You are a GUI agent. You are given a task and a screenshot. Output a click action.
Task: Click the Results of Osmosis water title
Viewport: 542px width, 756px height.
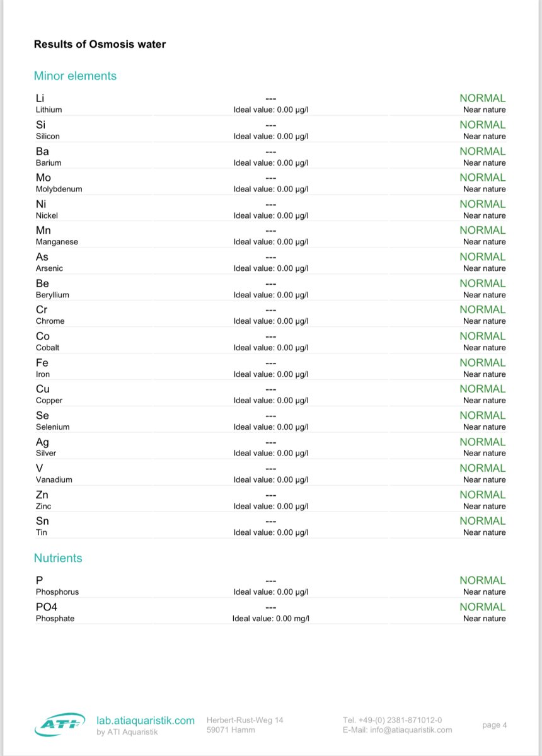click(100, 44)
